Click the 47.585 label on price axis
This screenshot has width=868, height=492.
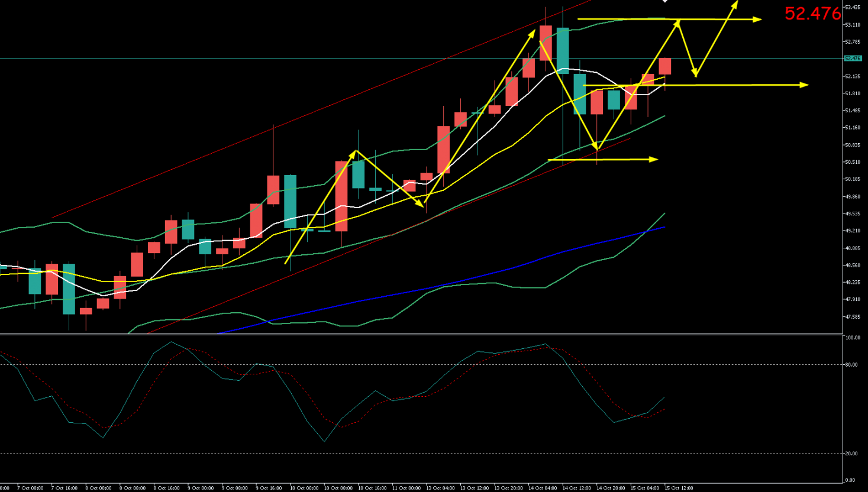point(853,317)
